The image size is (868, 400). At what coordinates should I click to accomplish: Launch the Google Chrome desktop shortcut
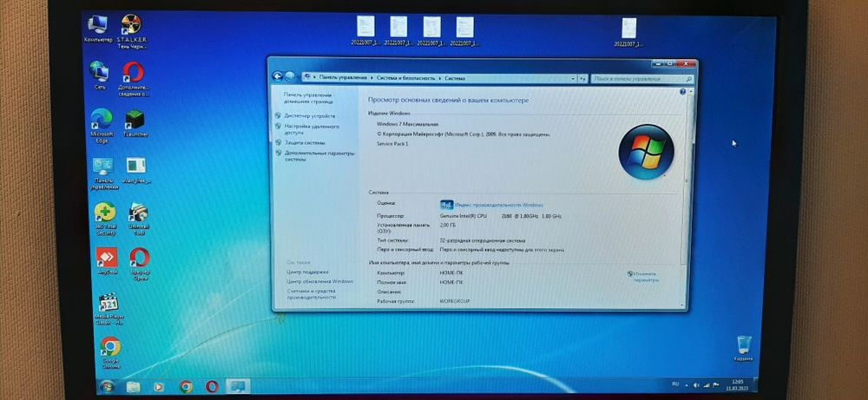110,353
